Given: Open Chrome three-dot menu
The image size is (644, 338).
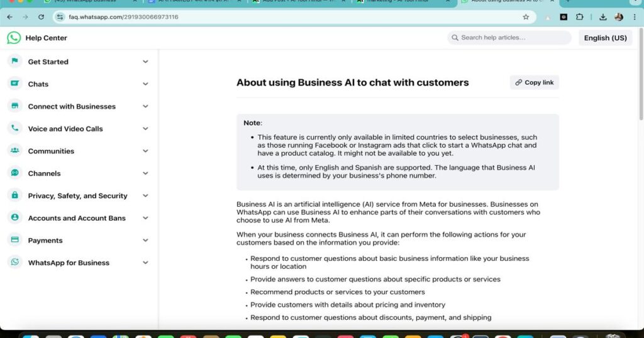Looking at the screenshot, I should 635,17.
